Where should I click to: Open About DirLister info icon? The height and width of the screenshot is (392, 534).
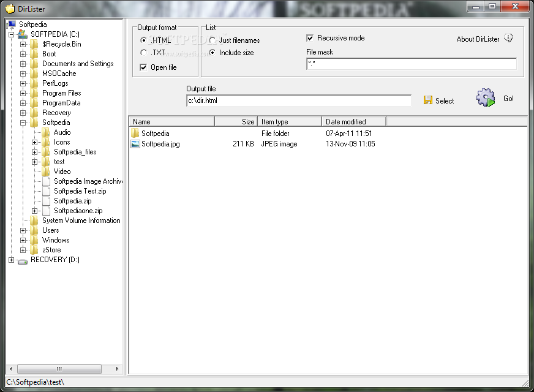pos(508,38)
